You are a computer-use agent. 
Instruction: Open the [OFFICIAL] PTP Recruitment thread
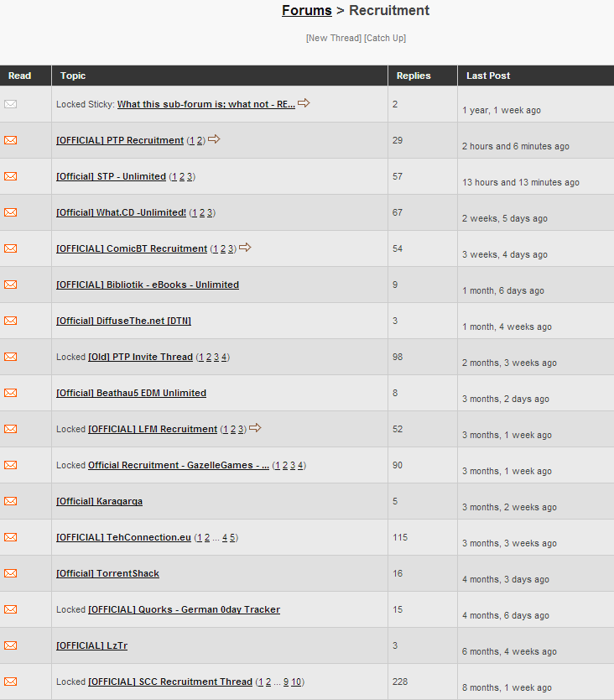pyautogui.click(x=120, y=141)
